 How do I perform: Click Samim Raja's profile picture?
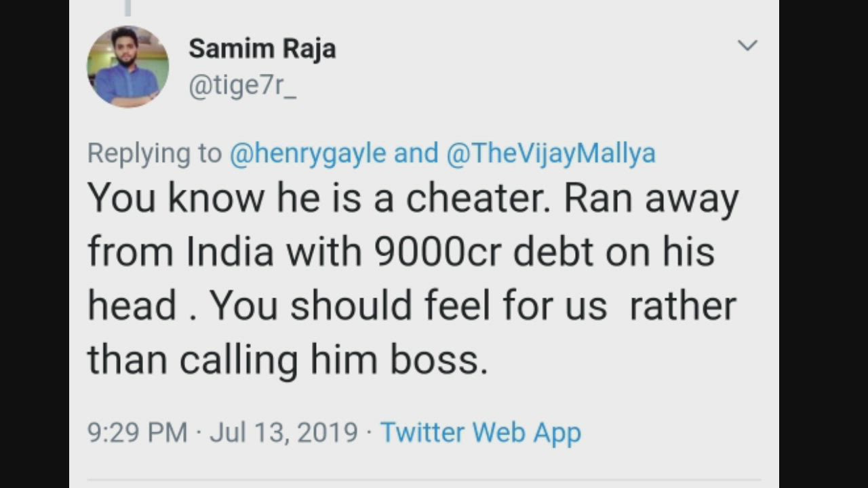127,66
